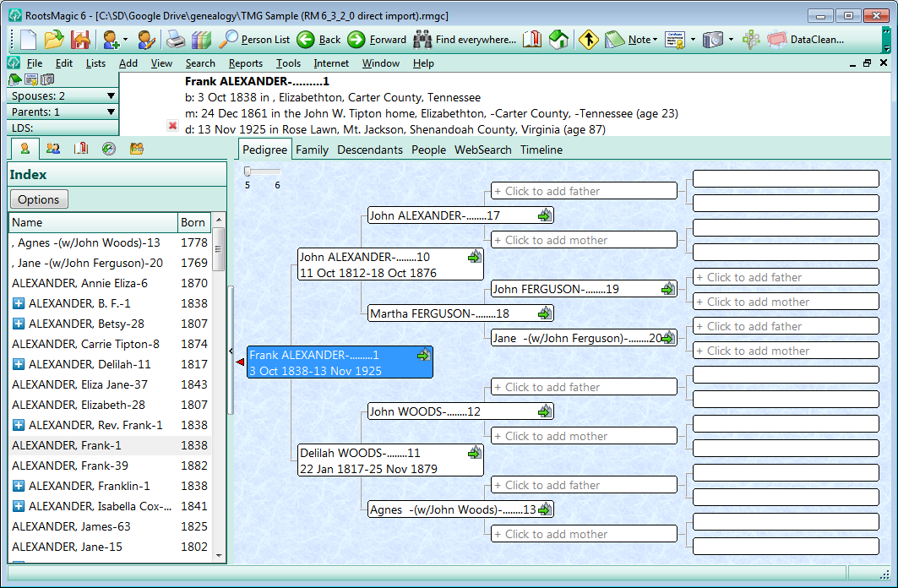
Task: Go Forward using the green arrow
Action: point(356,40)
